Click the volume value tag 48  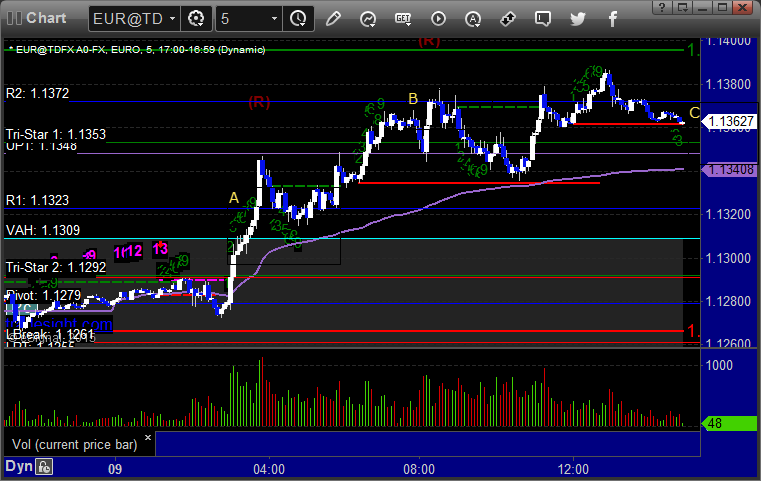tap(729, 423)
